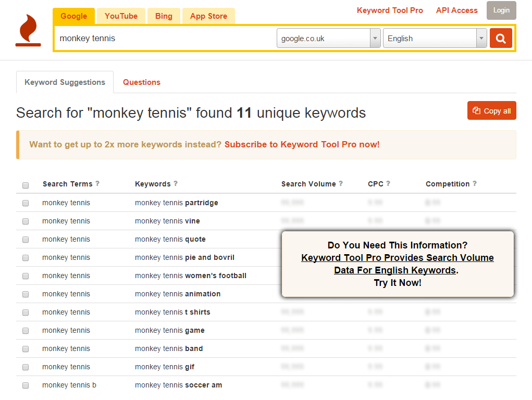Select the App Store tab

coord(208,16)
